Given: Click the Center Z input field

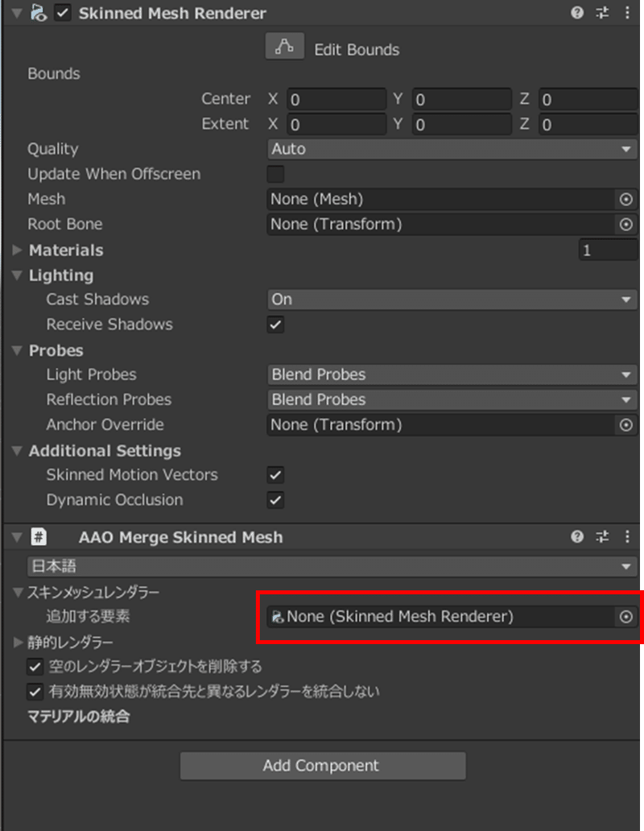Looking at the screenshot, I should click(588, 99).
